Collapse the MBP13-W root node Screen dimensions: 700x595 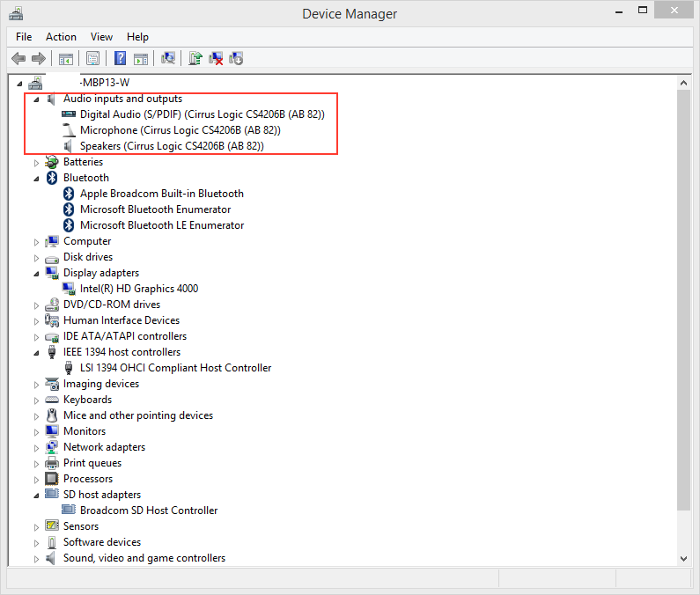pos(19,84)
